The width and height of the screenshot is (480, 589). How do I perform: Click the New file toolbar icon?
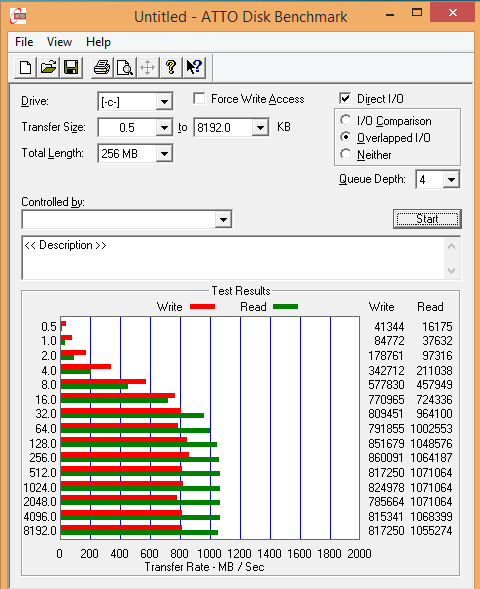click(26, 68)
